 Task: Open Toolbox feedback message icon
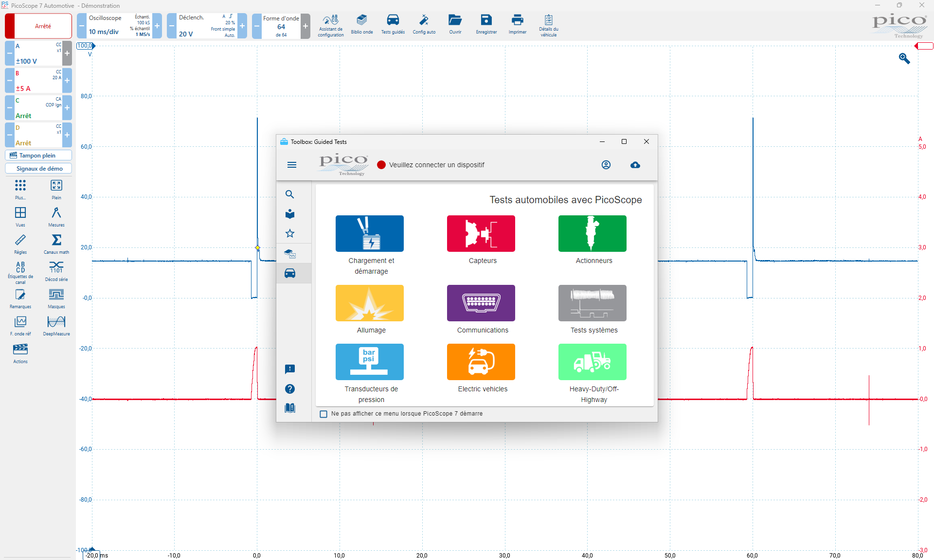coord(290,369)
